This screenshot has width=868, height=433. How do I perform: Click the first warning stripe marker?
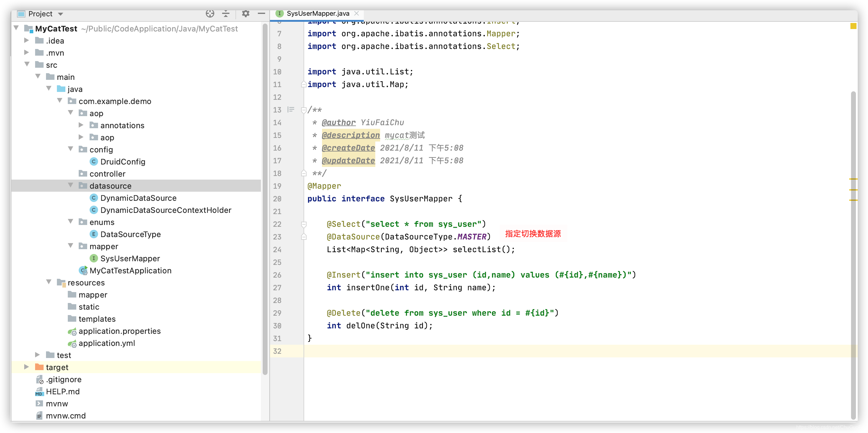(x=853, y=179)
